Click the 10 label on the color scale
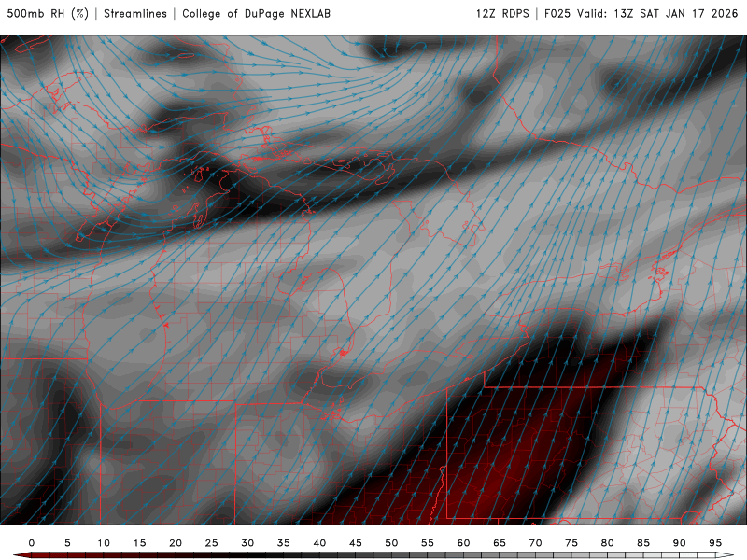Image resolution: width=747 pixels, height=560 pixels. coord(104,543)
